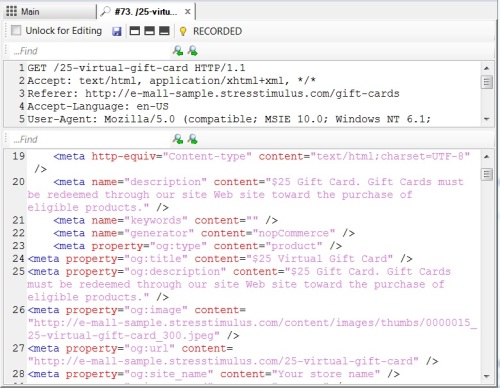This screenshot has width=500, height=388.
Task: Switch to the Main tab
Action: [50, 12]
